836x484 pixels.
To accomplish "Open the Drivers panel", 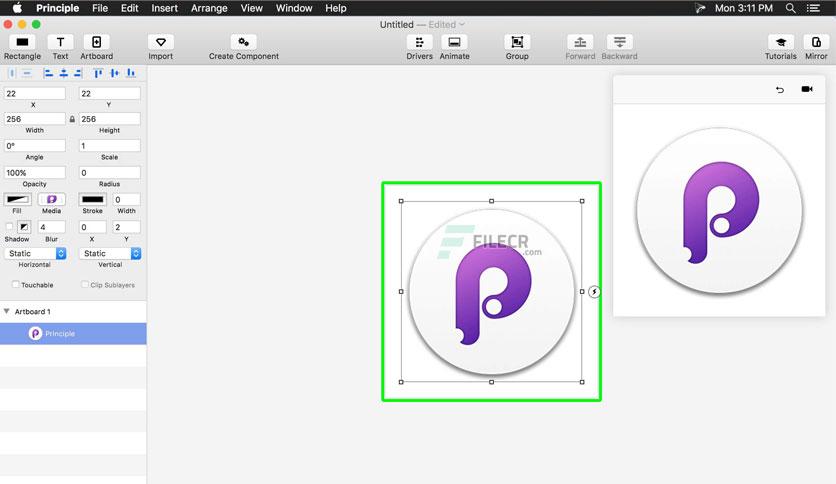I will 420,42.
